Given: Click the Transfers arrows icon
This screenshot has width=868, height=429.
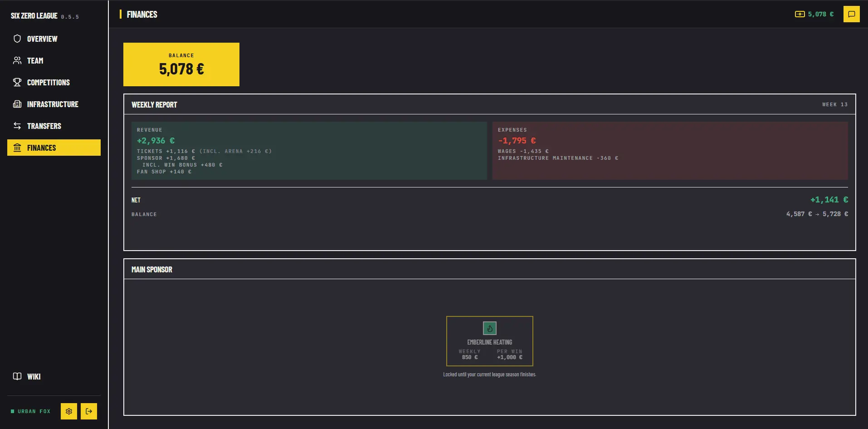Looking at the screenshot, I should (17, 126).
